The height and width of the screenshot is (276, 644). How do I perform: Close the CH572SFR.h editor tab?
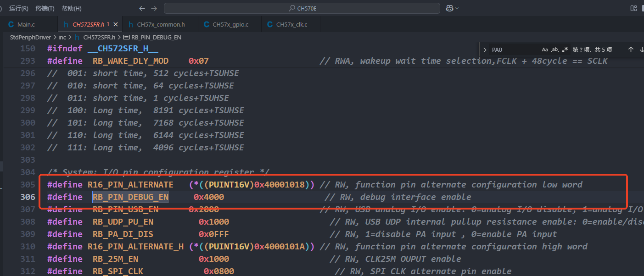115,24
